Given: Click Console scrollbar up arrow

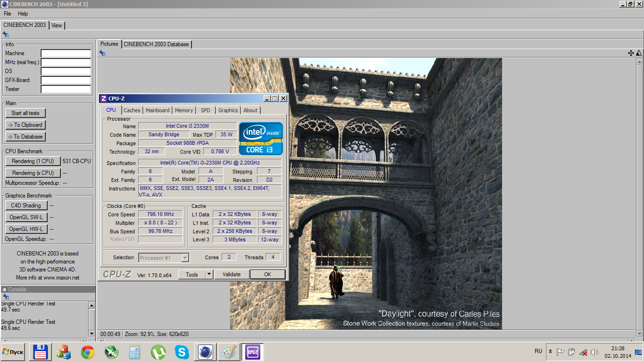Looking at the screenshot, I should click(91, 305).
